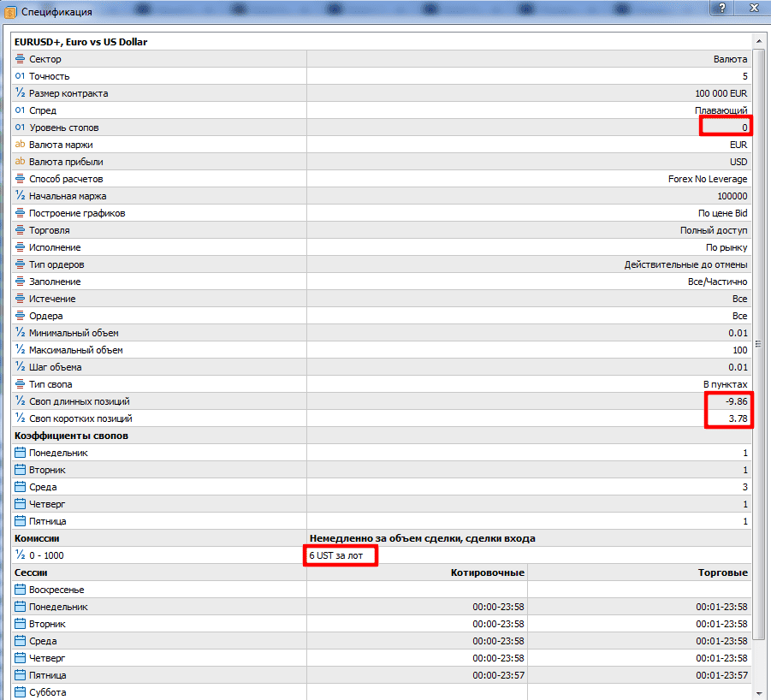771x700 pixels.
Task: Close the Спецификация dialog
Action: tap(753, 8)
